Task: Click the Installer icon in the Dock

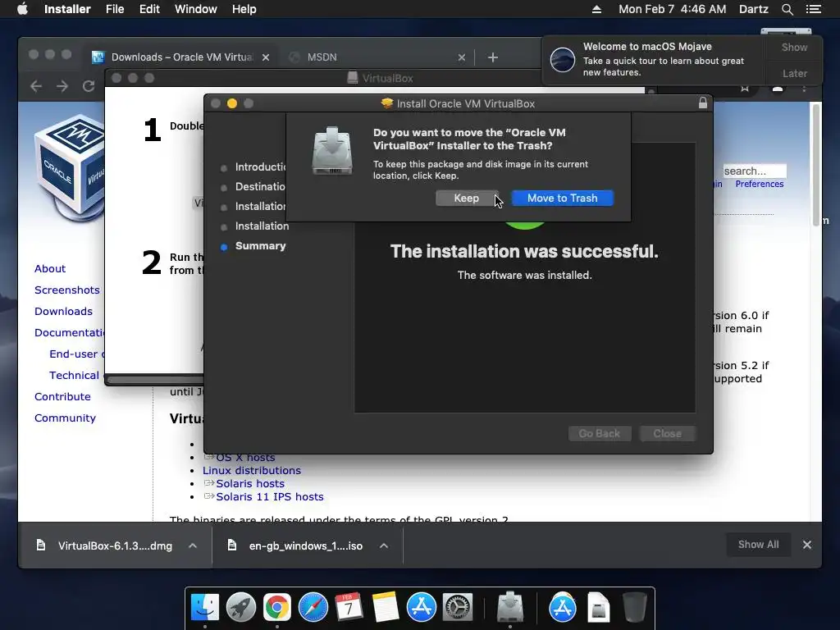Action: pos(510,608)
